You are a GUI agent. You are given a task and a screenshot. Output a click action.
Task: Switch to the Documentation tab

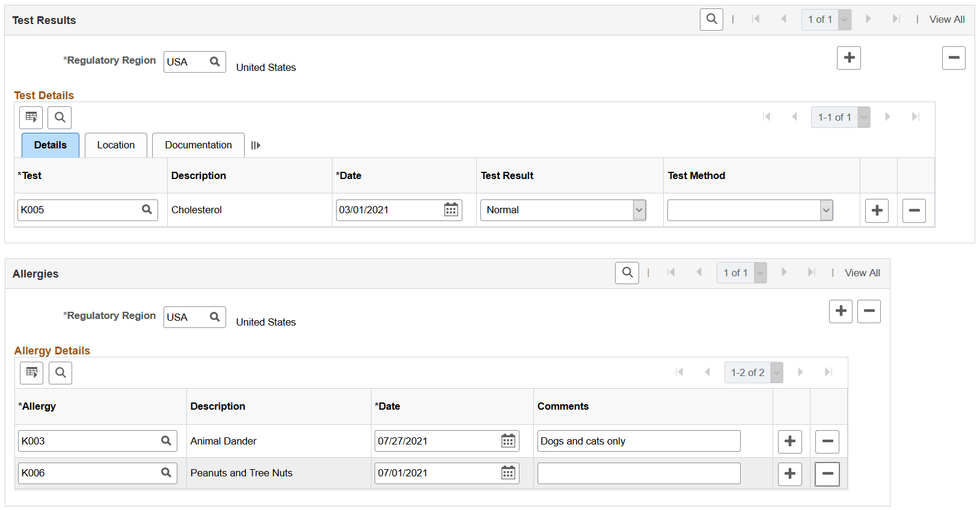198,145
